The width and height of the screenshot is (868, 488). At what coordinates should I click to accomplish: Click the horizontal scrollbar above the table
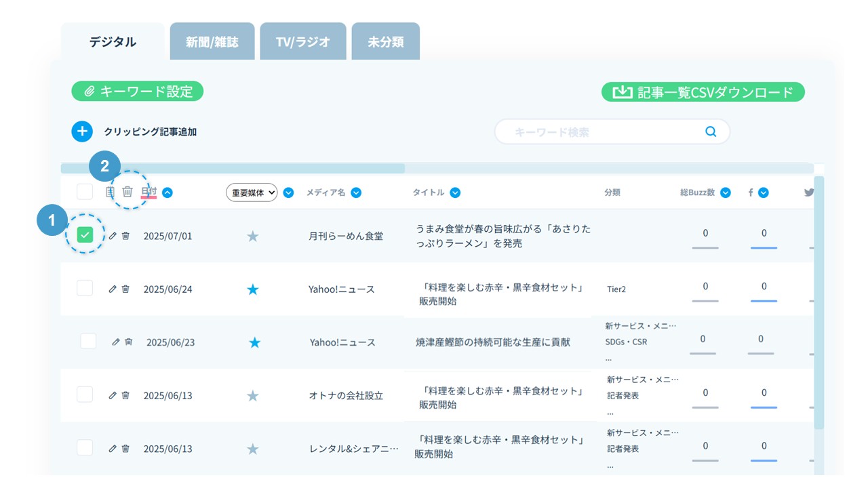[233, 168]
